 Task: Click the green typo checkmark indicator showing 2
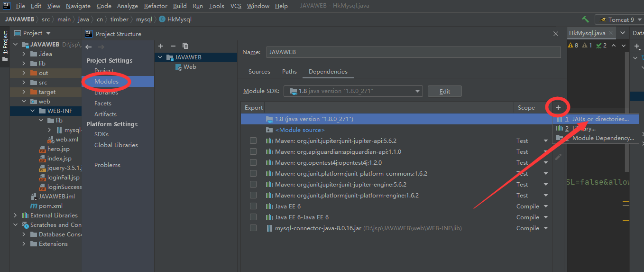pos(601,46)
